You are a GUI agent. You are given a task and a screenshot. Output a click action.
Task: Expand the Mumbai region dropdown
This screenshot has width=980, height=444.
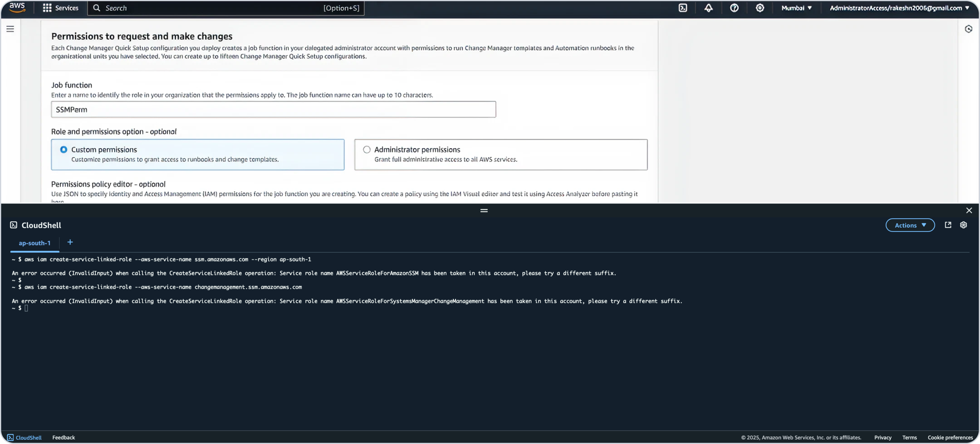(x=796, y=8)
